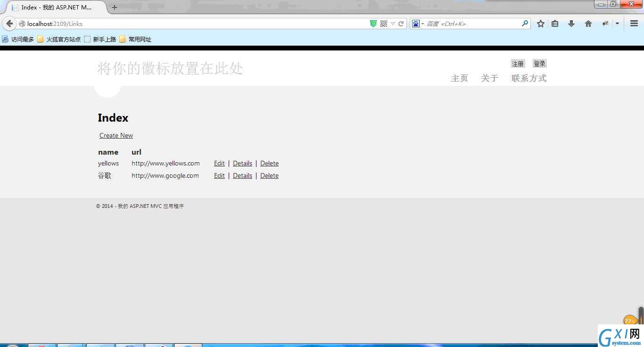644x347 pixels.
Task: Delete the 谷歌 row
Action: pos(269,175)
